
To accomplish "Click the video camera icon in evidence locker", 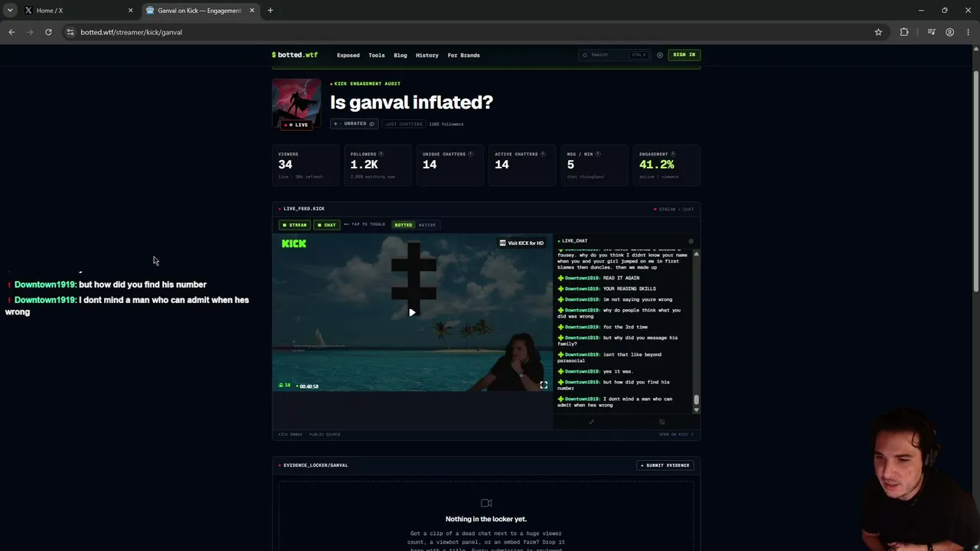I will 486,503.
